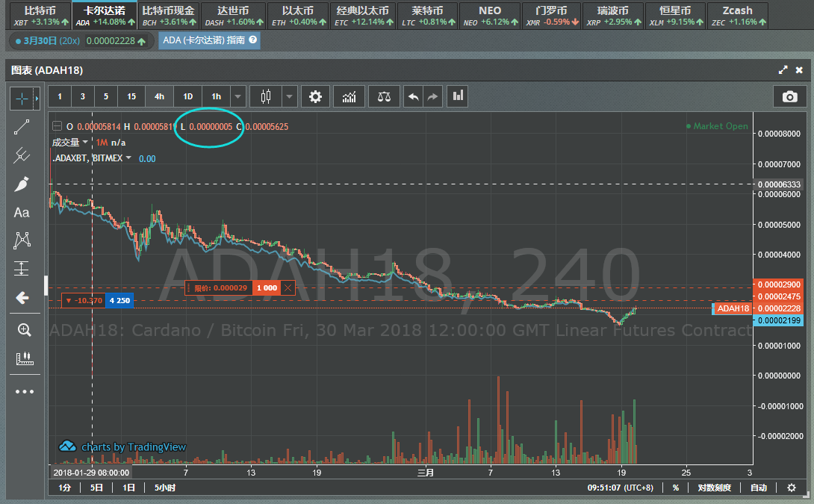
Task: Switch to 比特币现金 BCH tab
Action: tap(168, 16)
